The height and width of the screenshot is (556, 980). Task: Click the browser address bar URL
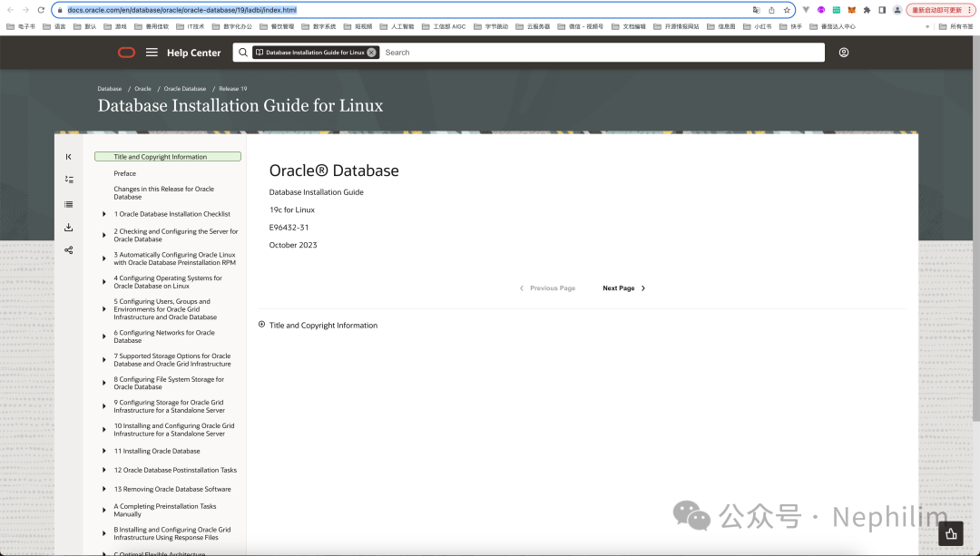pos(181,10)
